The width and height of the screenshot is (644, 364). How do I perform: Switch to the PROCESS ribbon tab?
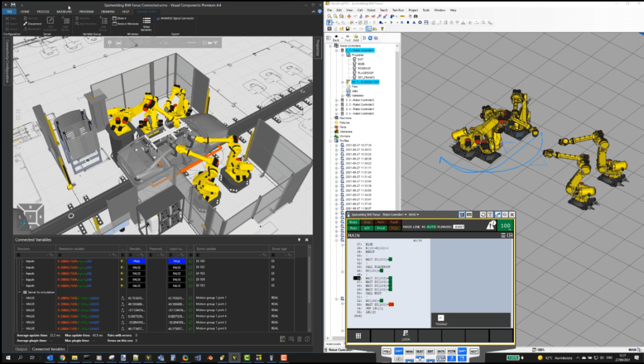43,11
